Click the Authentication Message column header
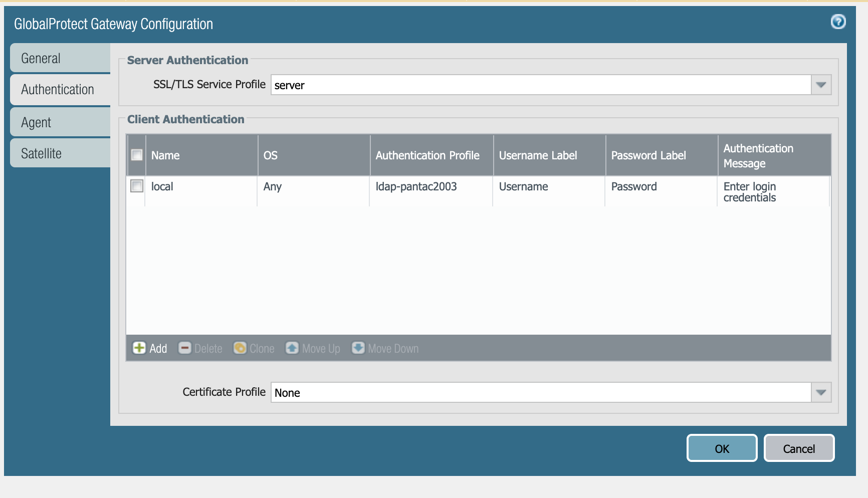This screenshot has width=868, height=498. (774, 155)
